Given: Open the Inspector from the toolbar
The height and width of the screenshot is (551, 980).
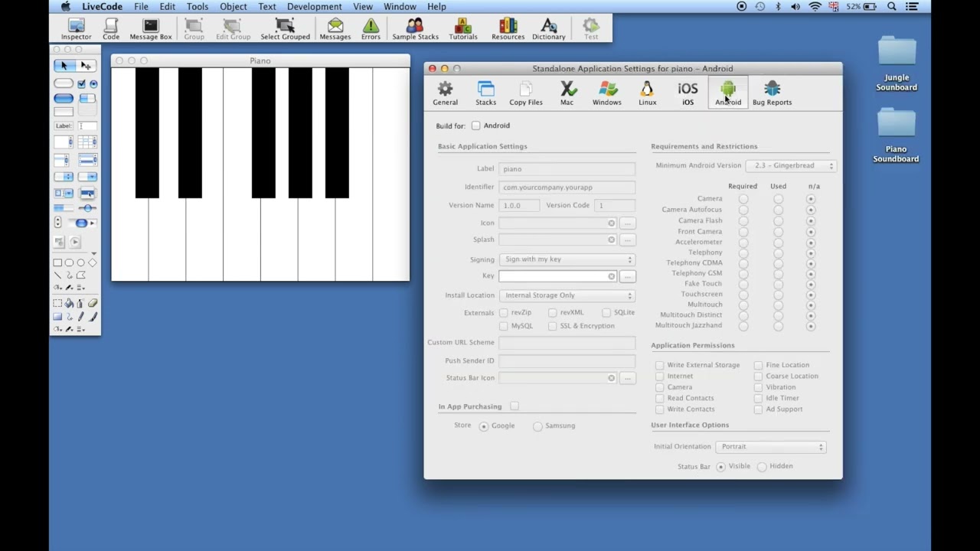Looking at the screenshot, I should pos(76,30).
